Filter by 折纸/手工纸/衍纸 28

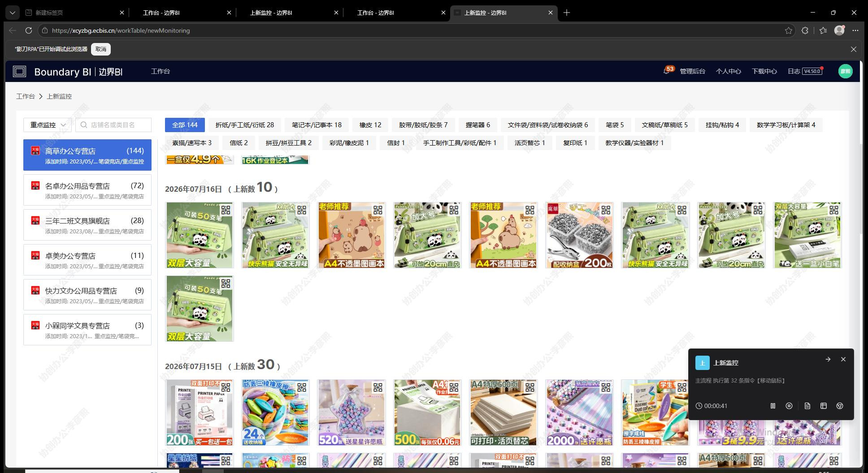(x=245, y=125)
